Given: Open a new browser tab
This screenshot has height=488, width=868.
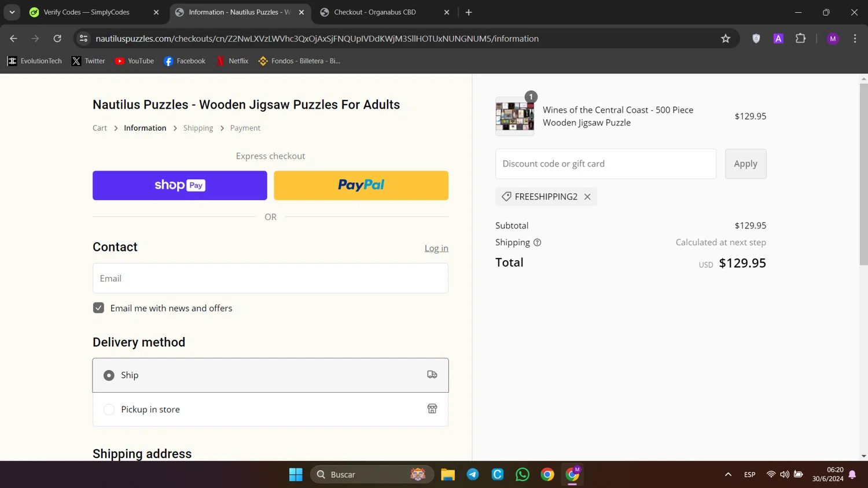Looking at the screenshot, I should [469, 12].
